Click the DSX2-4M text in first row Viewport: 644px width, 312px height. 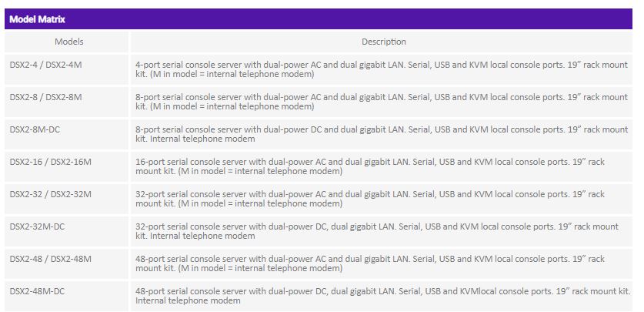click(x=64, y=65)
